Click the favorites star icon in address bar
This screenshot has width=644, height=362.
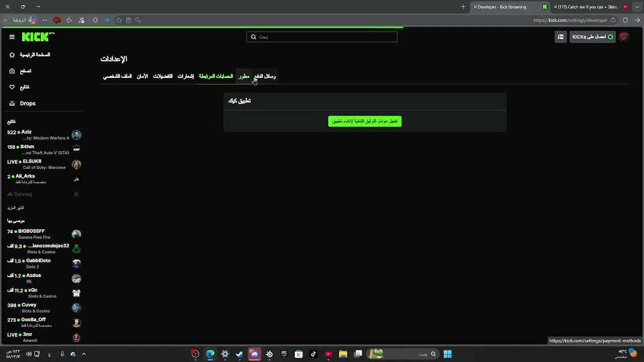tap(119, 20)
